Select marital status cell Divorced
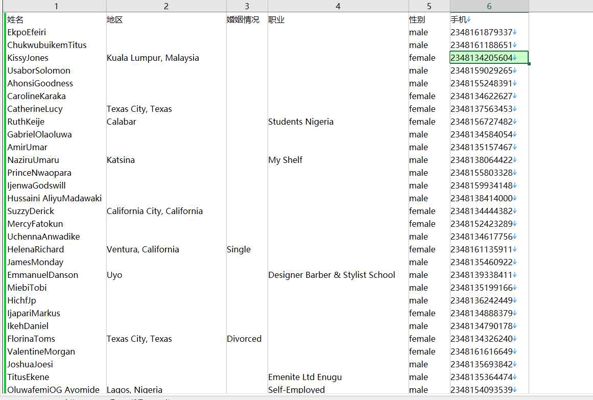This screenshot has width=593, height=400. click(247, 339)
